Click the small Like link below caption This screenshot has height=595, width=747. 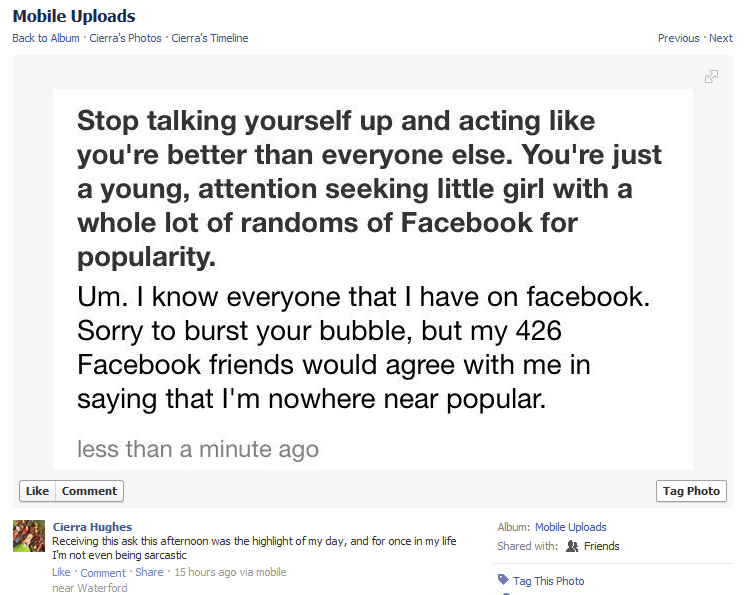click(x=61, y=572)
